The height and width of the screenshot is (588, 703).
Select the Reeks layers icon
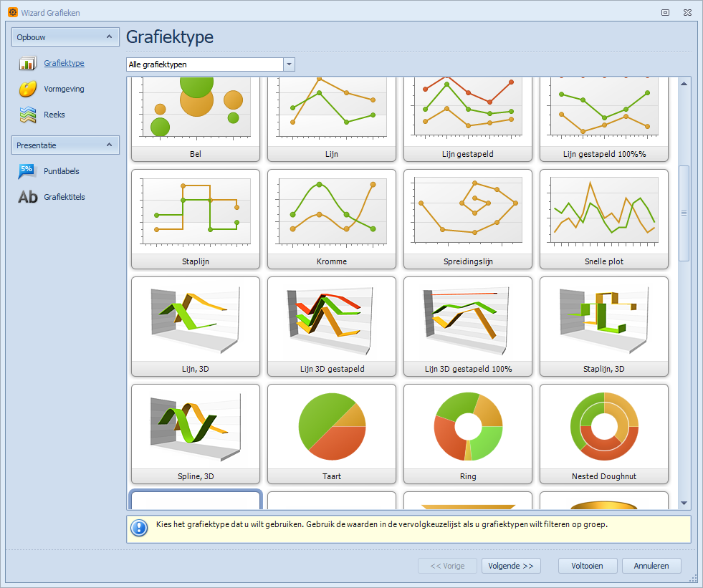[x=27, y=115]
